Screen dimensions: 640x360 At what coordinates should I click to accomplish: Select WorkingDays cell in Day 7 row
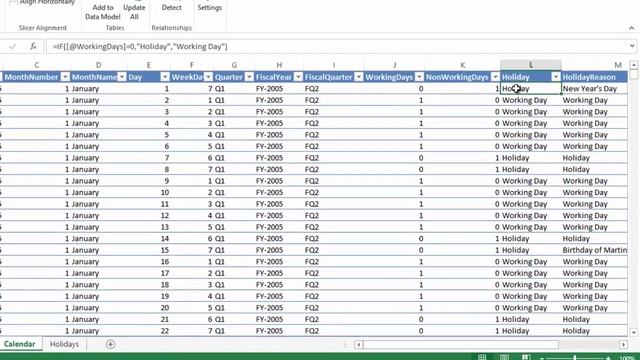click(x=394, y=158)
